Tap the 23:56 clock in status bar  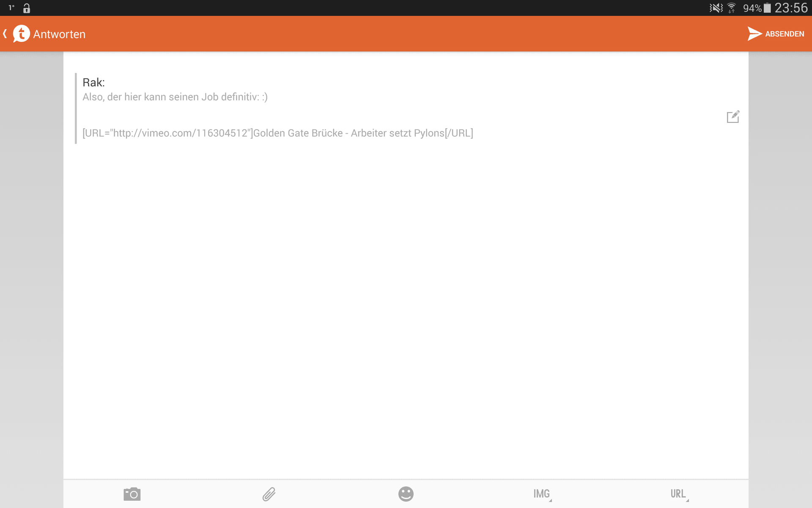[x=791, y=8]
